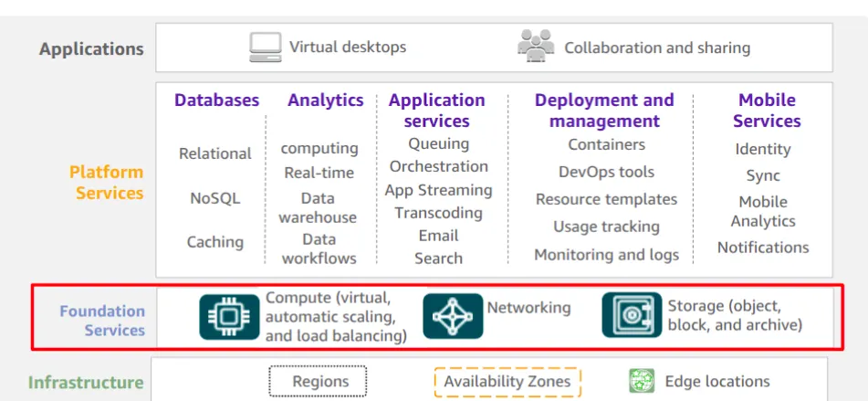
Task: Click Data workflows under Analytics
Action: coord(319,248)
